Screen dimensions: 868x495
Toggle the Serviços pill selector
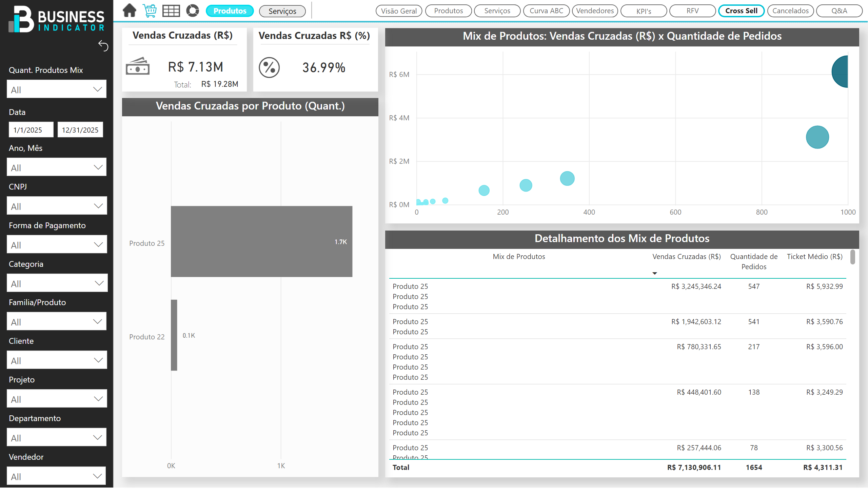click(x=282, y=11)
